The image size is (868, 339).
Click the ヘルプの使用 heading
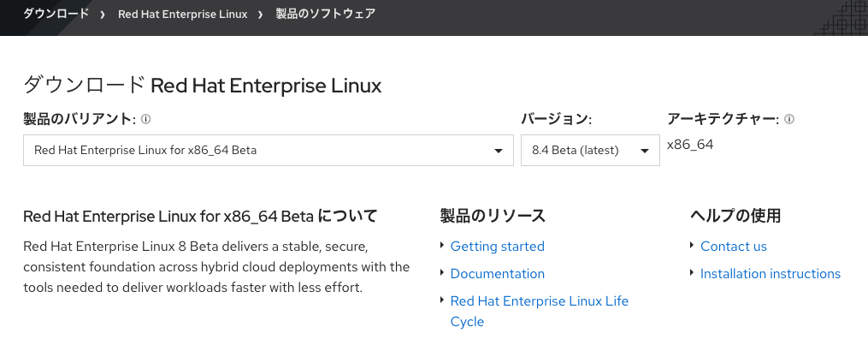point(735,216)
